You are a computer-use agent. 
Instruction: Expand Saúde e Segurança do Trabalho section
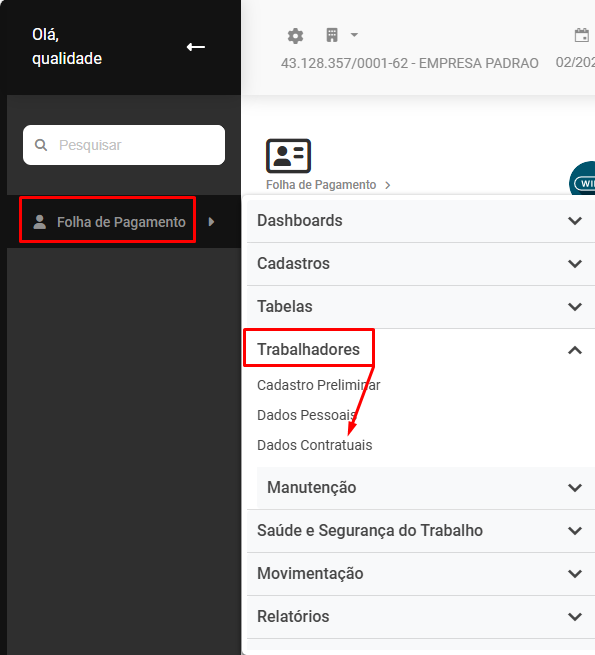click(421, 531)
